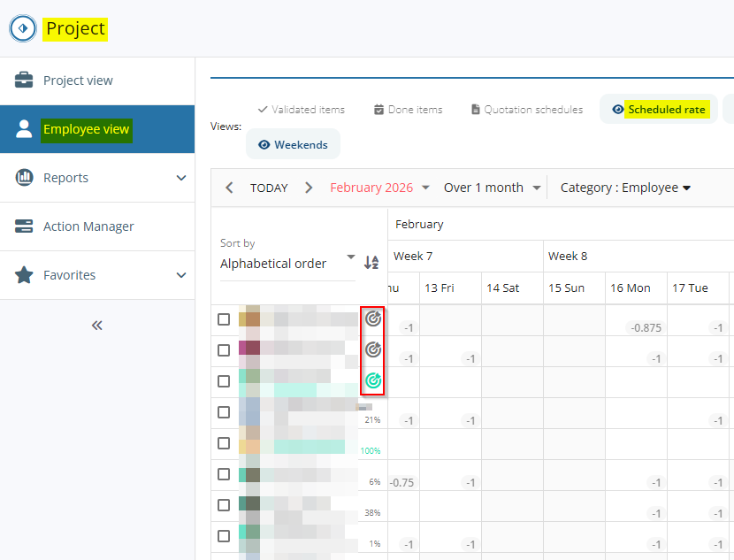This screenshot has height=560, width=734.
Task: Open the February 2026 date dropdown
Action: (x=379, y=188)
